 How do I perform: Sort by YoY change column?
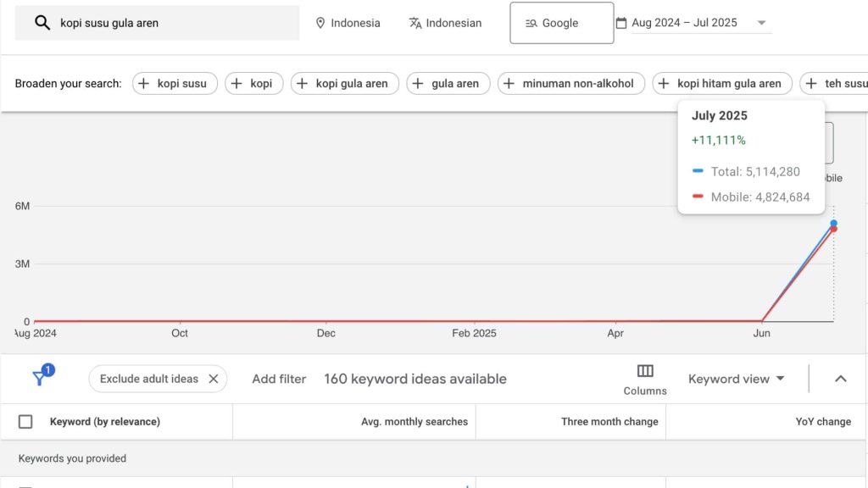(822, 422)
